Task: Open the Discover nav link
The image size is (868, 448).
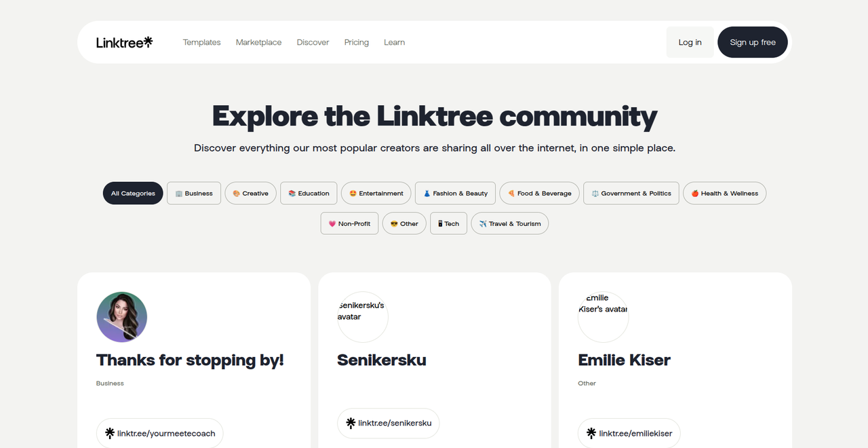Action: [313, 42]
